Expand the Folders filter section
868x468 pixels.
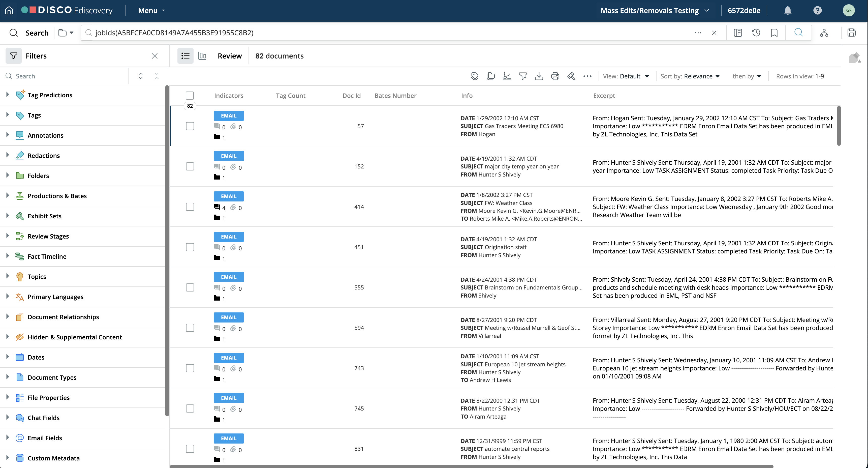coord(7,175)
